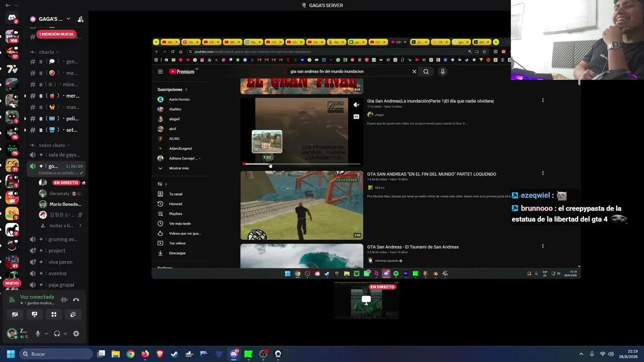The image size is (644, 362).
Task: Click Invitar a ll... in the voice channel
Action: pyautogui.click(x=61, y=226)
